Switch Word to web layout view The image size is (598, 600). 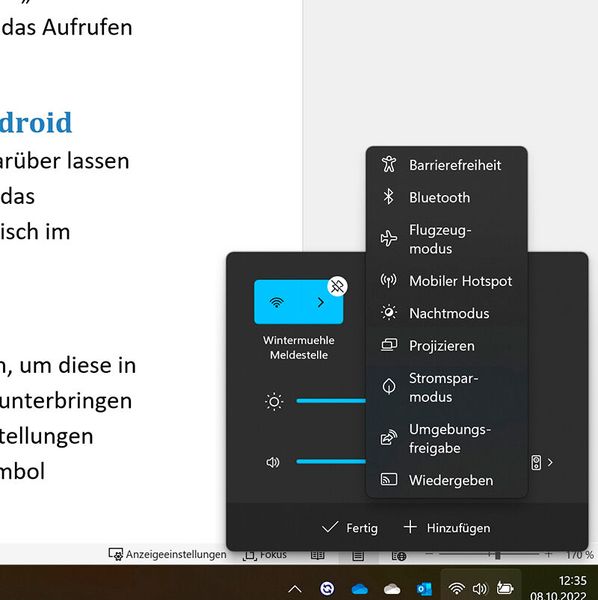pos(399,556)
